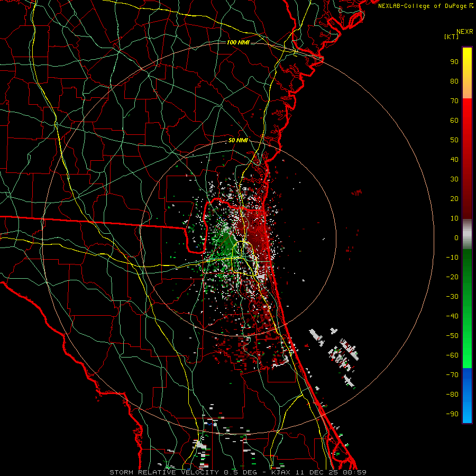Viewport: 476px width, 476px height.
Task: Click the -20 value on the velocity scale
Action: 452,277
